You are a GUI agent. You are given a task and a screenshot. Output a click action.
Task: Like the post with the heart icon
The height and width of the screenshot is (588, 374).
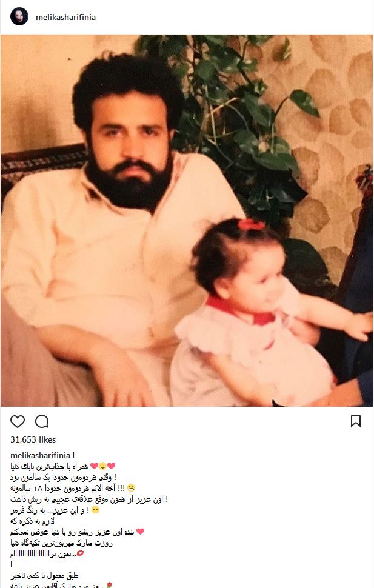click(x=17, y=421)
